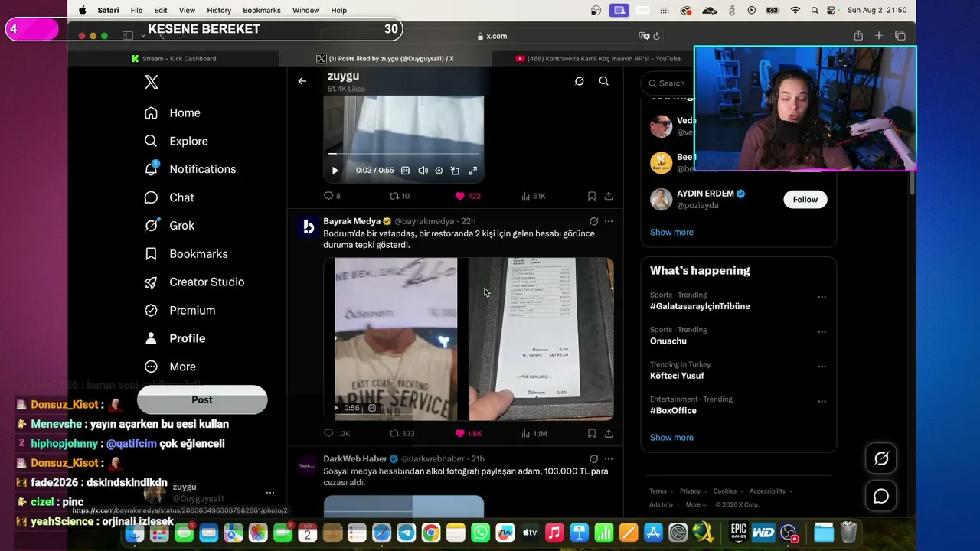Click Grok icon in zuygu profile header
The image size is (980, 551).
pyautogui.click(x=580, y=81)
